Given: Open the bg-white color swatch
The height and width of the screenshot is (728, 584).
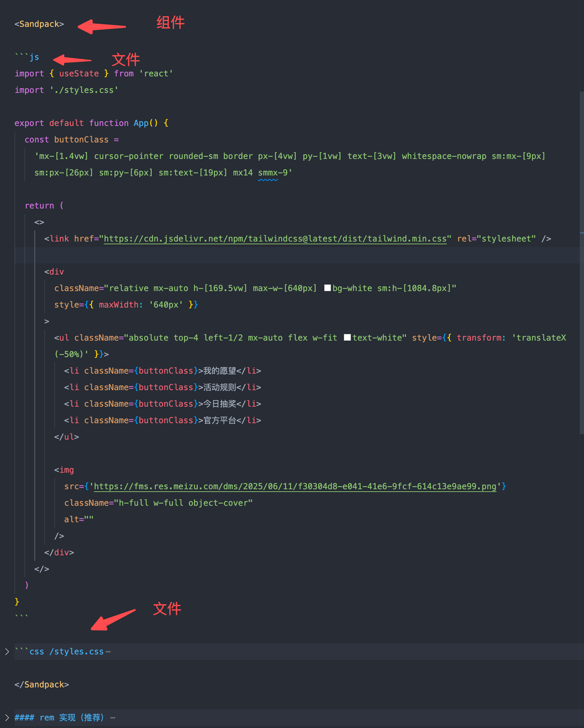Looking at the screenshot, I should (x=327, y=288).
